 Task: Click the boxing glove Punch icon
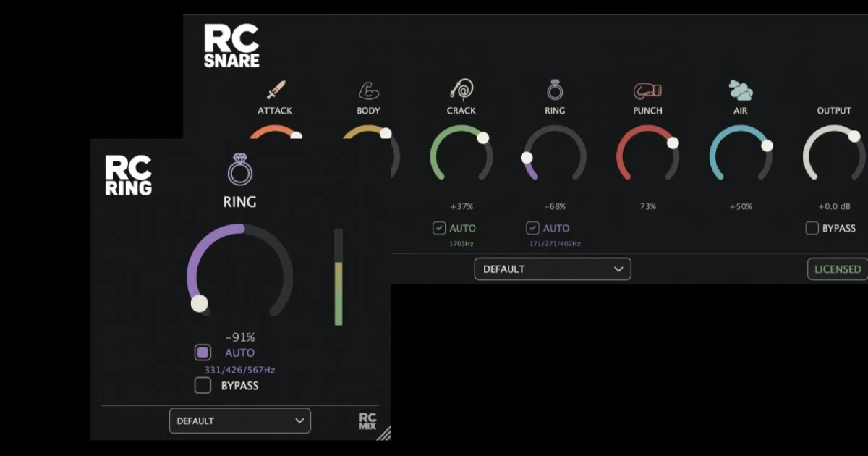coord(647,90)
